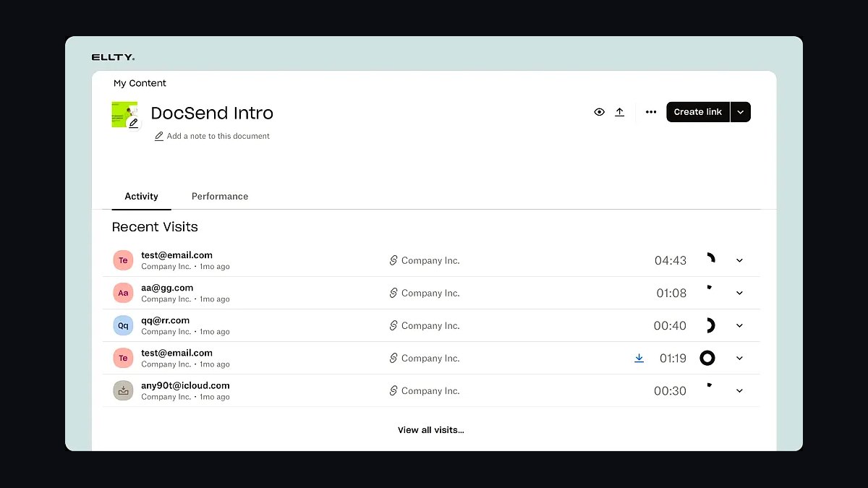
Task: Click the pencil edit icon on the thumbnail
Action: tap(133, 124)
